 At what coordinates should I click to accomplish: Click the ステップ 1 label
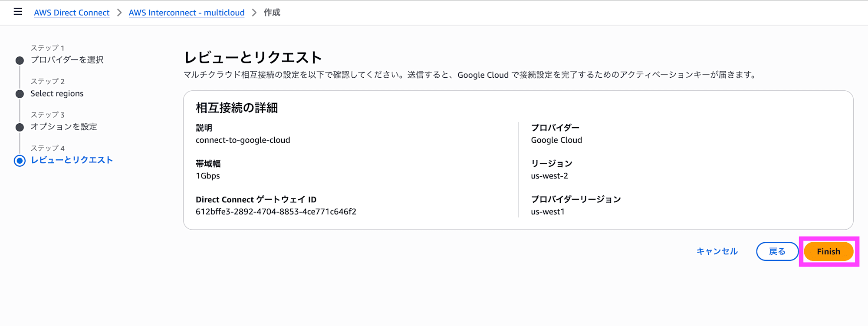47,48
